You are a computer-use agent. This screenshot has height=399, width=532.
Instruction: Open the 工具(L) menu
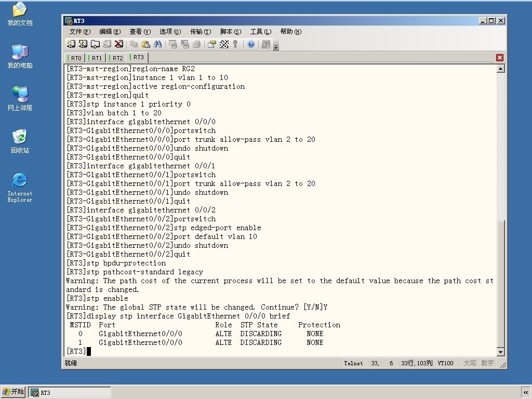261,32
